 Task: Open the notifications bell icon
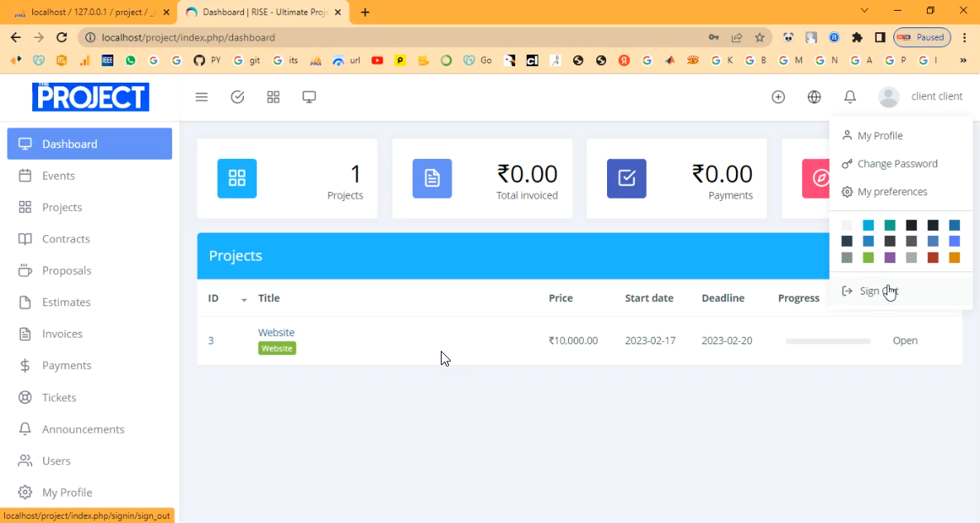tap(849, 97)
